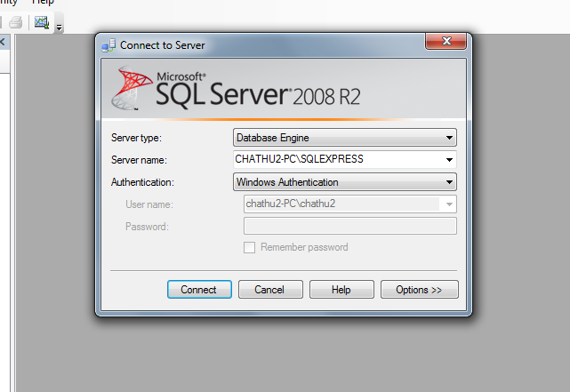Close the left docked panel with X

point(3,42)
